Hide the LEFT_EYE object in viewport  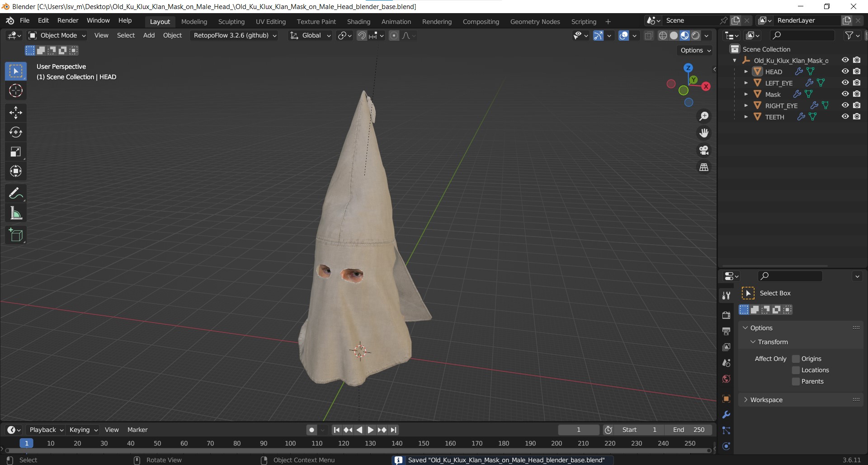(845, 83)
